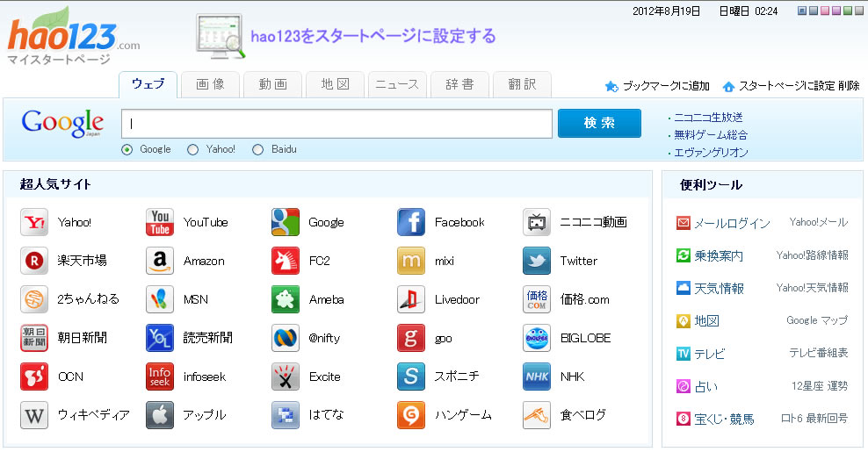
Task: Click the Google Japan logo beside search box
Action: (x=62, y=123)
